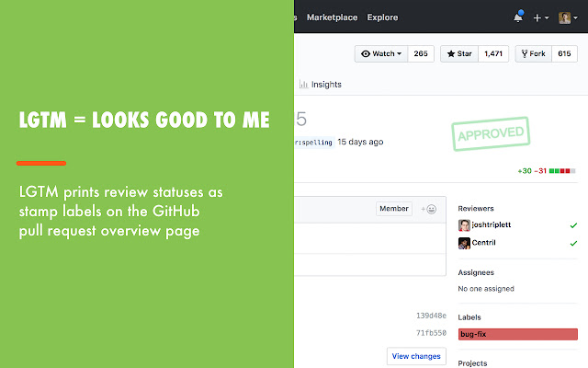Open Marketplace in the top navigation
Screen dimensions: 588x368
[332, 17]
